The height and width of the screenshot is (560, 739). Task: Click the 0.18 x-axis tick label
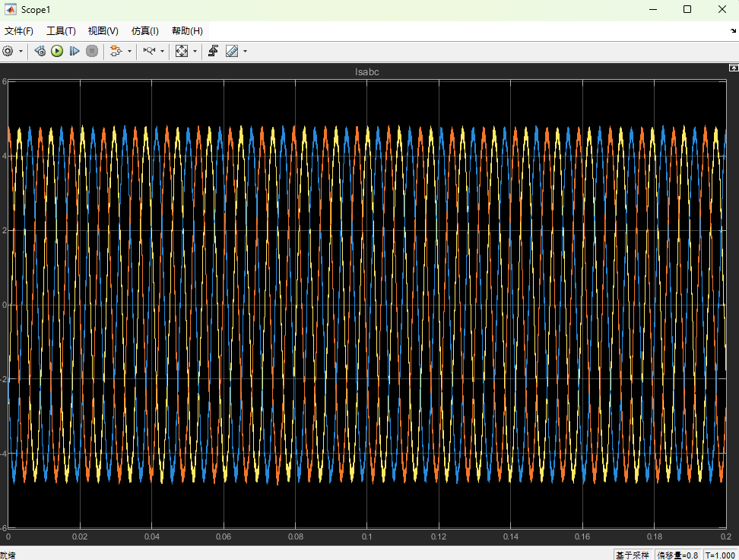coord(654,536)
